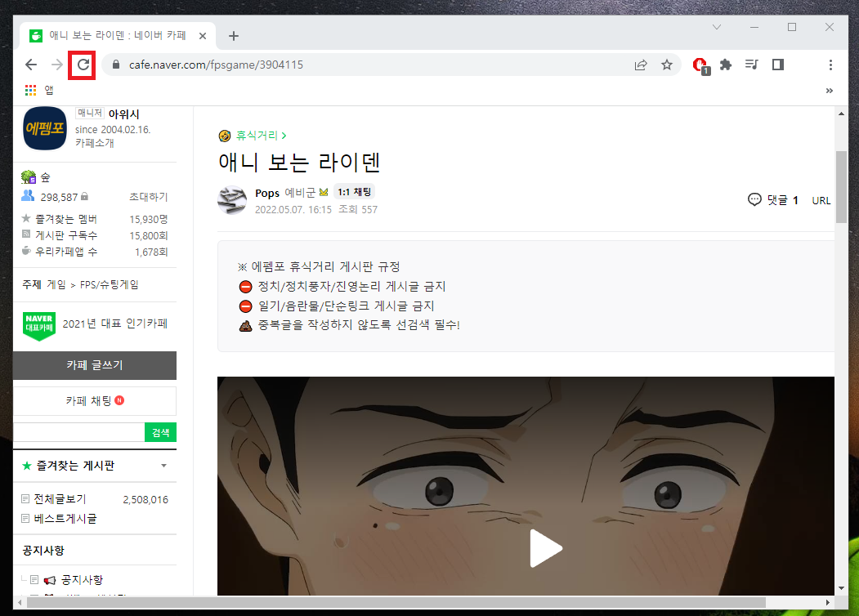
Task: Click the 게시판 구독수 row
Action: pos(94,235)
